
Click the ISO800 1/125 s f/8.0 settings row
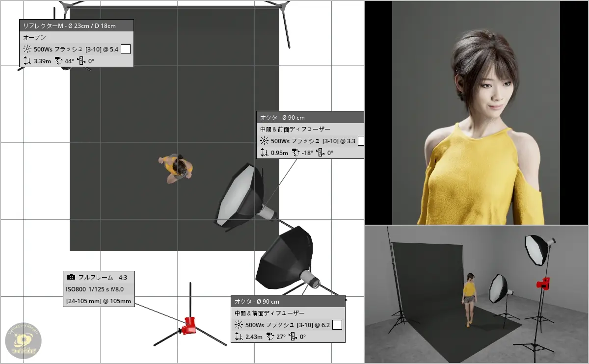[98, 289]
